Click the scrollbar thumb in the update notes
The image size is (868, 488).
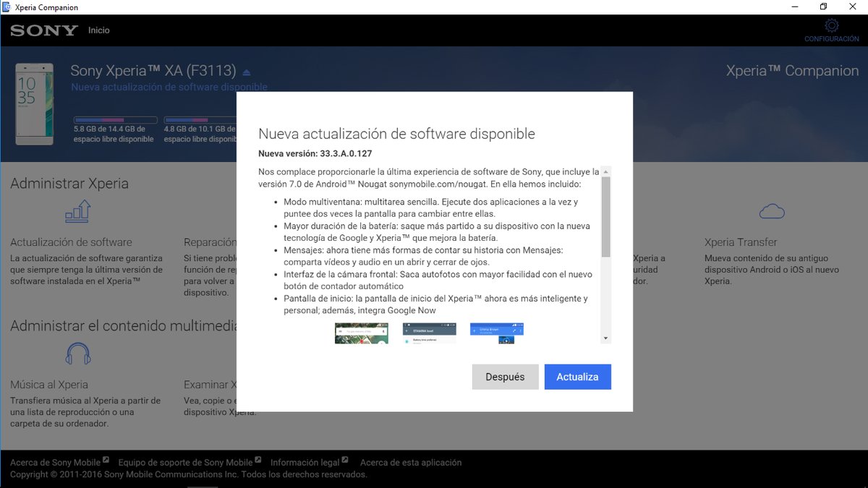[x=605, y=217]
